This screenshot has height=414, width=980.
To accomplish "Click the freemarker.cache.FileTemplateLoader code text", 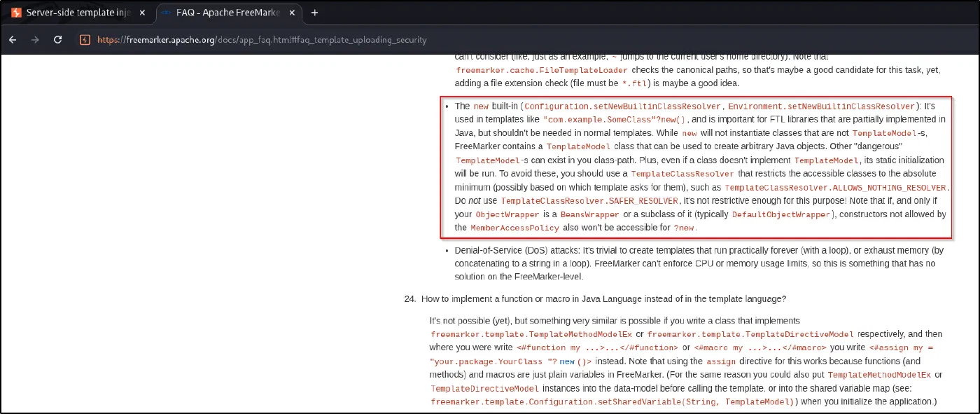I will click(x=542, y=70).
